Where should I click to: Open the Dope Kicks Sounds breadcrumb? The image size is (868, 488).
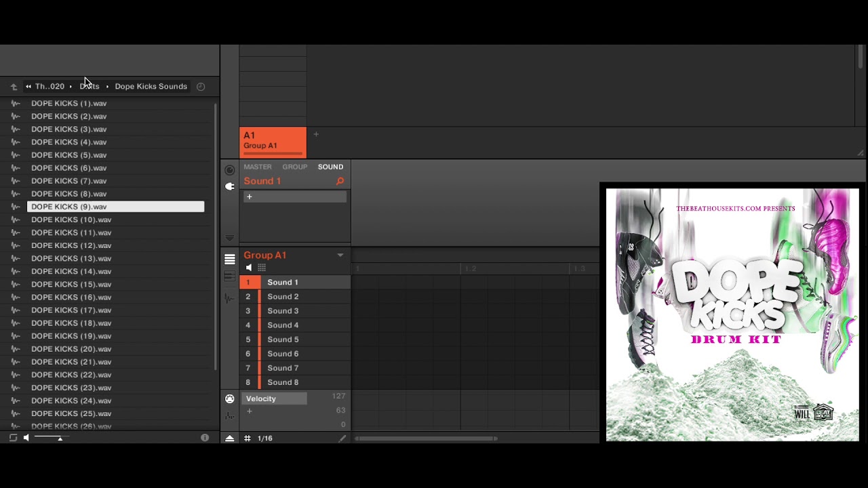pyautogui.click(x=151, y=87)
